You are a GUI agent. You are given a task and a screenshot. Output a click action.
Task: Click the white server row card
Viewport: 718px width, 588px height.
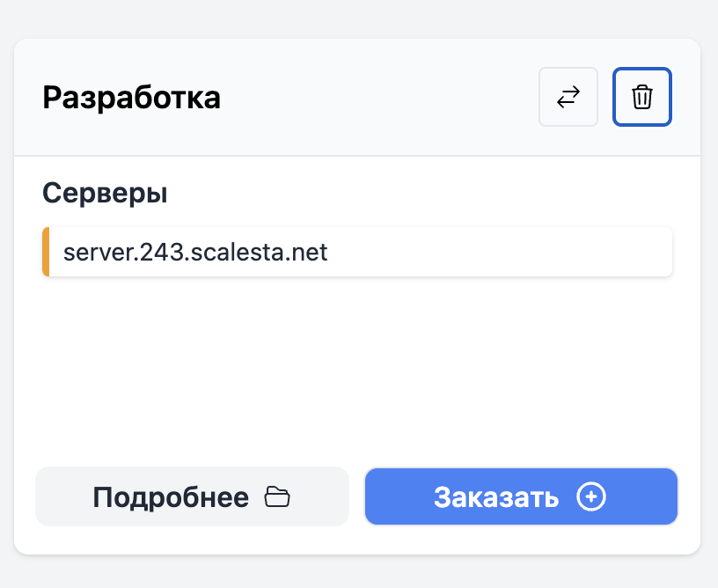[x=357, y=252]
